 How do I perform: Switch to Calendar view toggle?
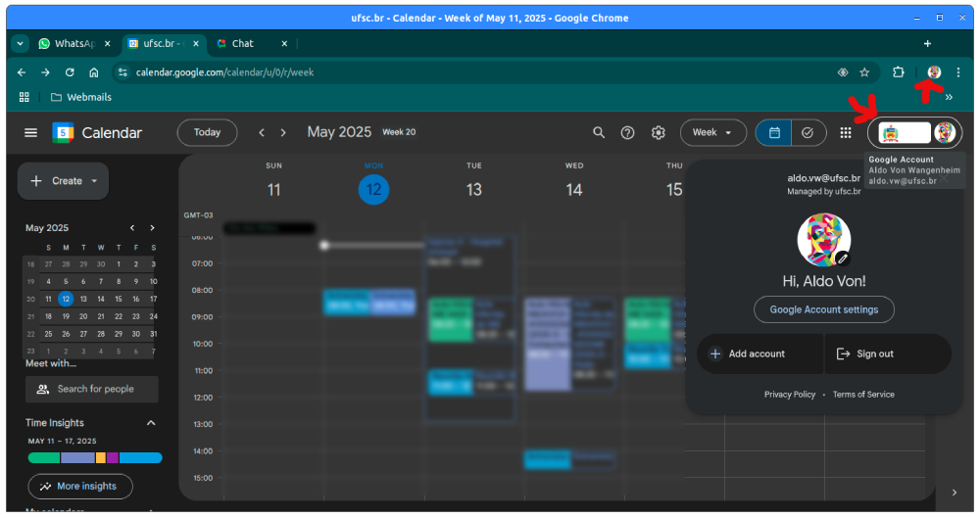click(774, 133)
